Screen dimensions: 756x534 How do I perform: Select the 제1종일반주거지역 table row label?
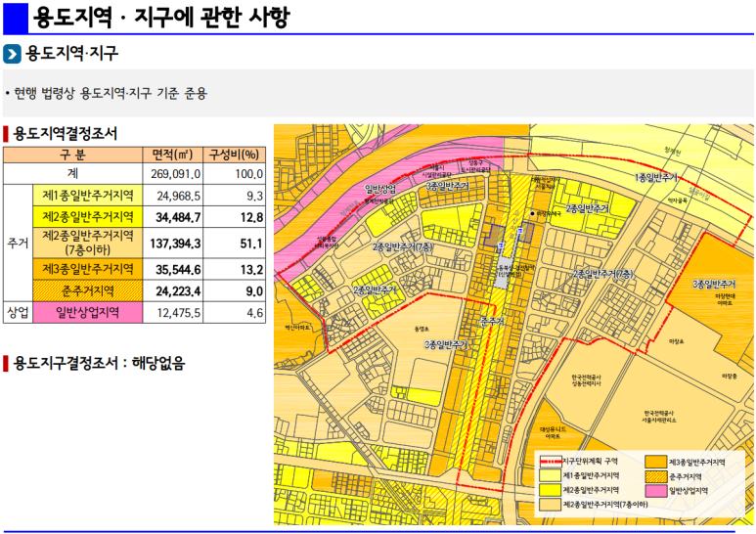point(88,196)
